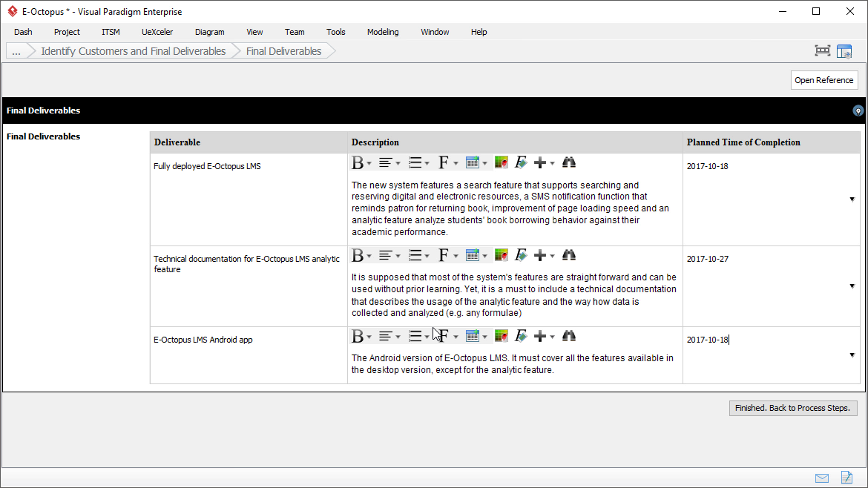Viewport: 868px width, 488px height.
Task: Edit the E-Octopus LMS Android app cell
Action: coord(249,355)
